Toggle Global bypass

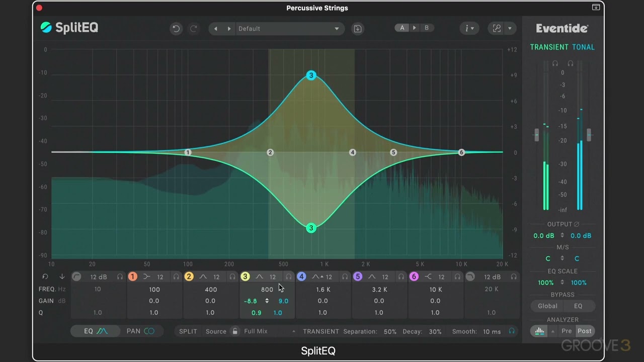point(547,306)
